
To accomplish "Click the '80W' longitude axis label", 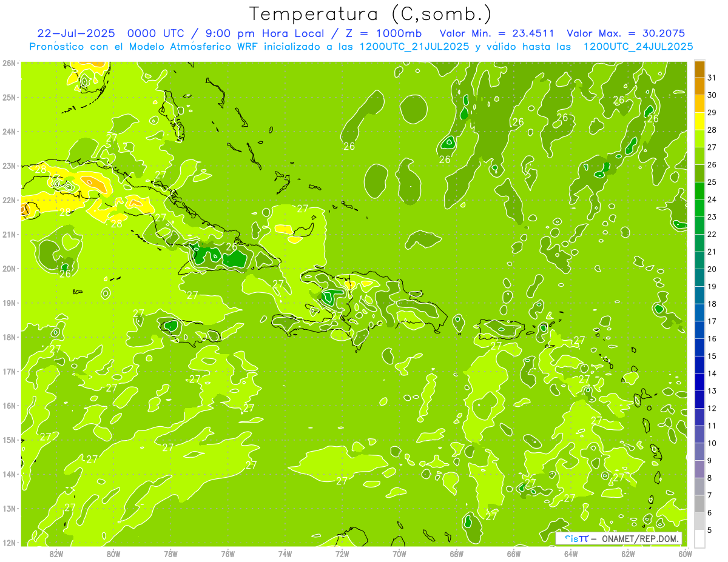I will pyautogui.click(x=113, y=554).
